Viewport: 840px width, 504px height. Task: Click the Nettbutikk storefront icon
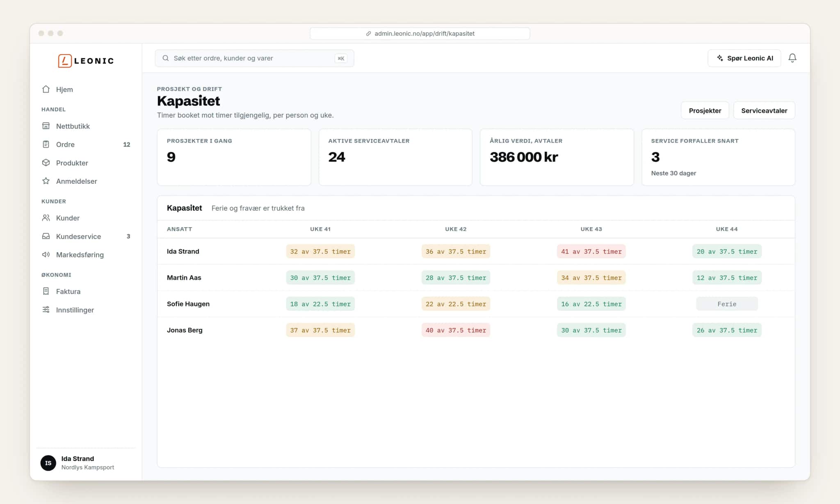pos(46,126)
